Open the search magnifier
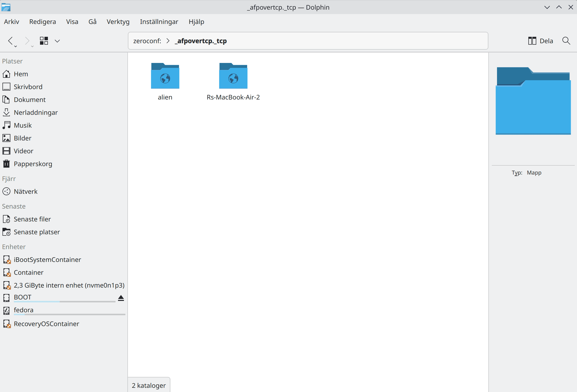The height and width of the screenshot is (392, 577). (x=566, y=41)
